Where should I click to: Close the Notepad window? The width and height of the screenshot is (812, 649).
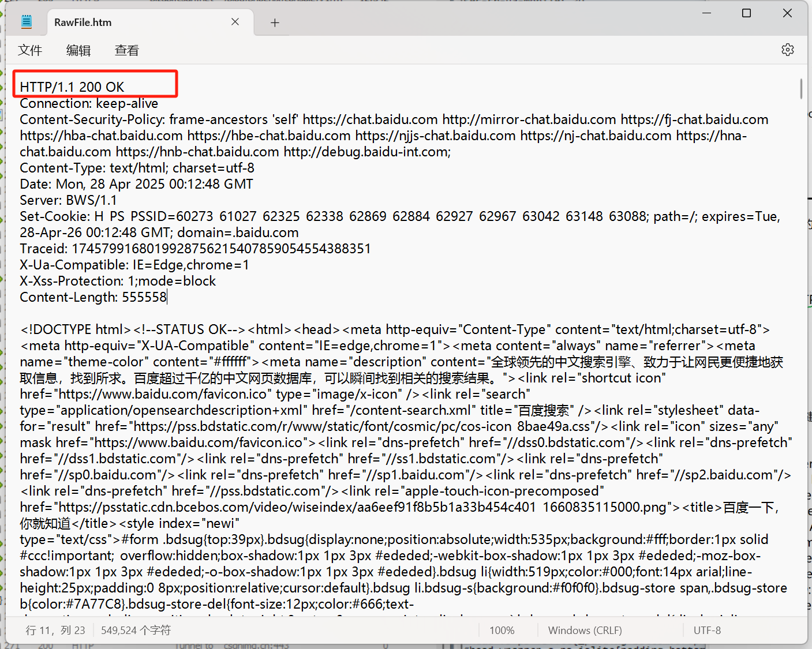tap(787, 13)
